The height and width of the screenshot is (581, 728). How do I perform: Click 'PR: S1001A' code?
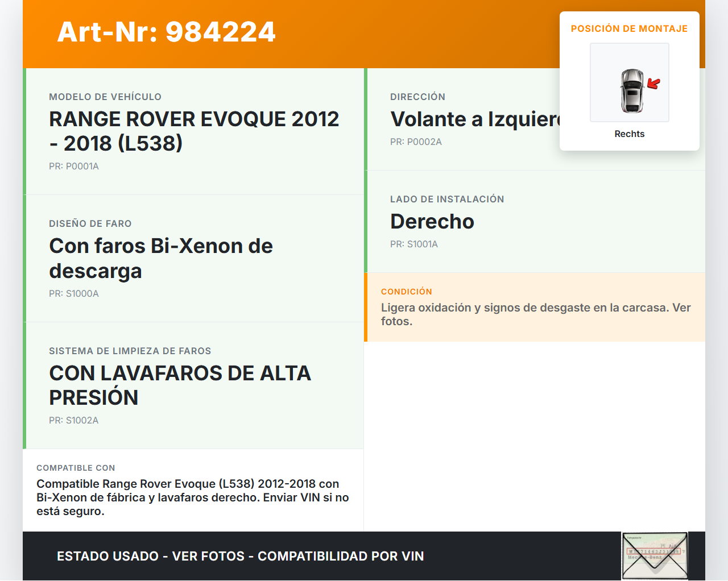pyautogui.click(x=414, y=244)
